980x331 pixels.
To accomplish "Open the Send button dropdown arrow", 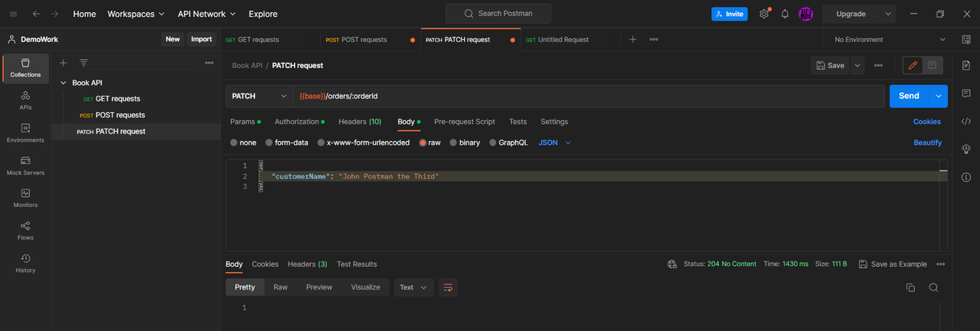I will click(939, 96).
